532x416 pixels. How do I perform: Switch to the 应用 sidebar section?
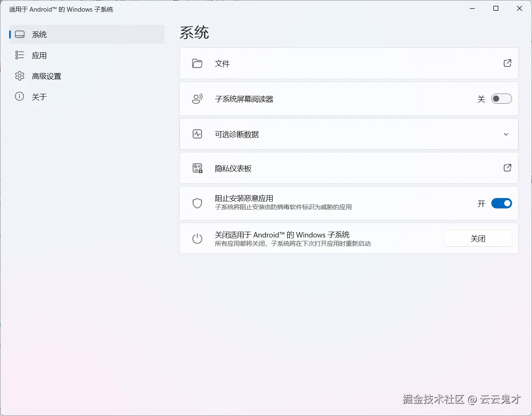pyautogui.click(x=87, y=55)
